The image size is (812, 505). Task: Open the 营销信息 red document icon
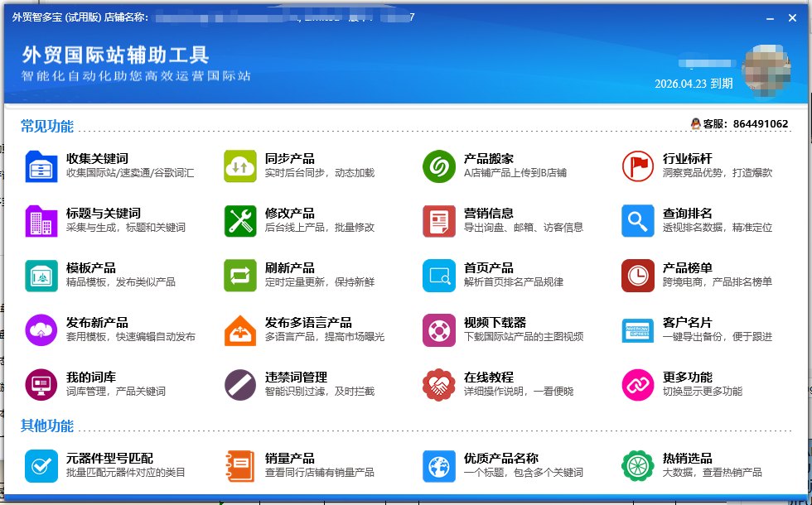click(439, 221)
